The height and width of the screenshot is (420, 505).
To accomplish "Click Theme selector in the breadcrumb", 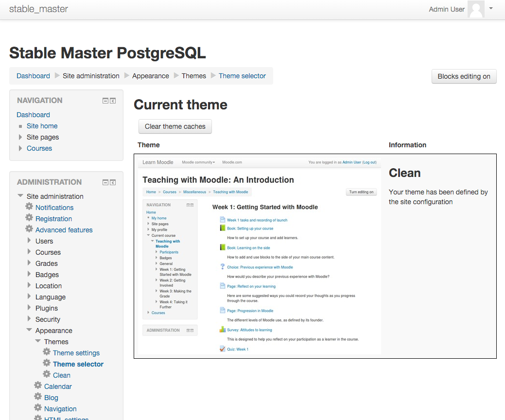I will click(242, 76).
